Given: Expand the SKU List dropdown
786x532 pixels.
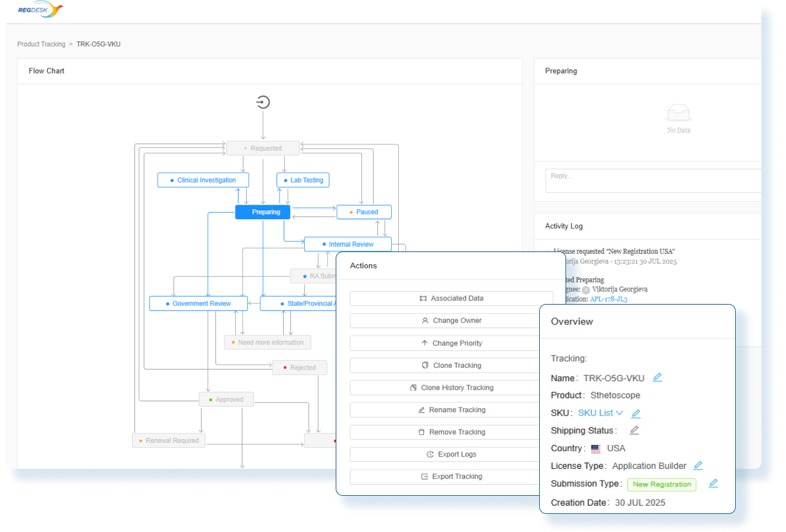Looking at the screenshot, I should coord(601,413).
